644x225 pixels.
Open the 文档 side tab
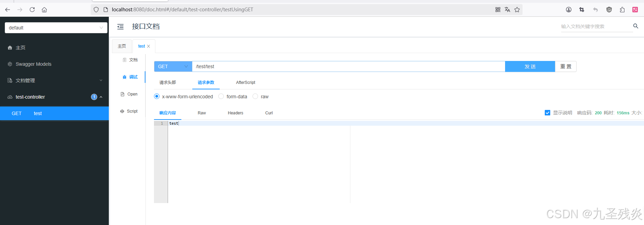130,60
